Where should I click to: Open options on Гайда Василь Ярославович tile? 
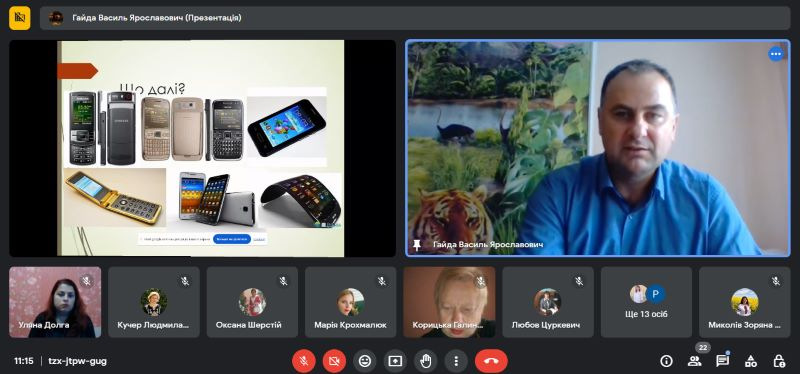click(x=776, y=54)
